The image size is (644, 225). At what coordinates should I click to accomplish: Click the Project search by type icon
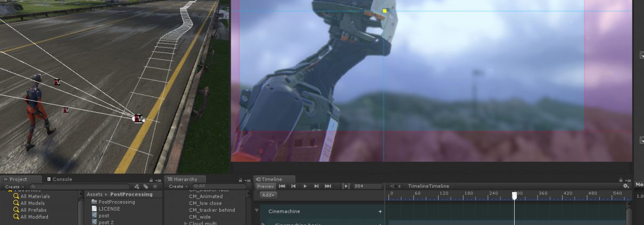pos(137,187)
